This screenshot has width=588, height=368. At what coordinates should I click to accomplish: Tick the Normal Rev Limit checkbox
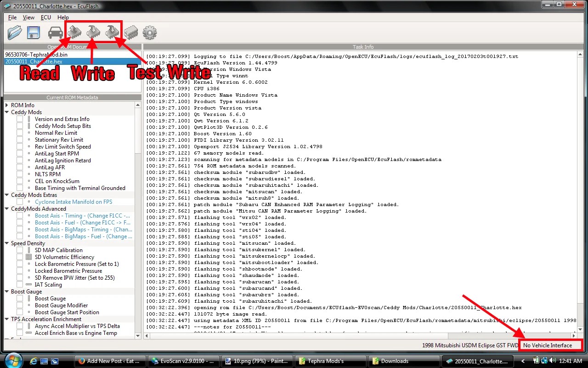20,132
